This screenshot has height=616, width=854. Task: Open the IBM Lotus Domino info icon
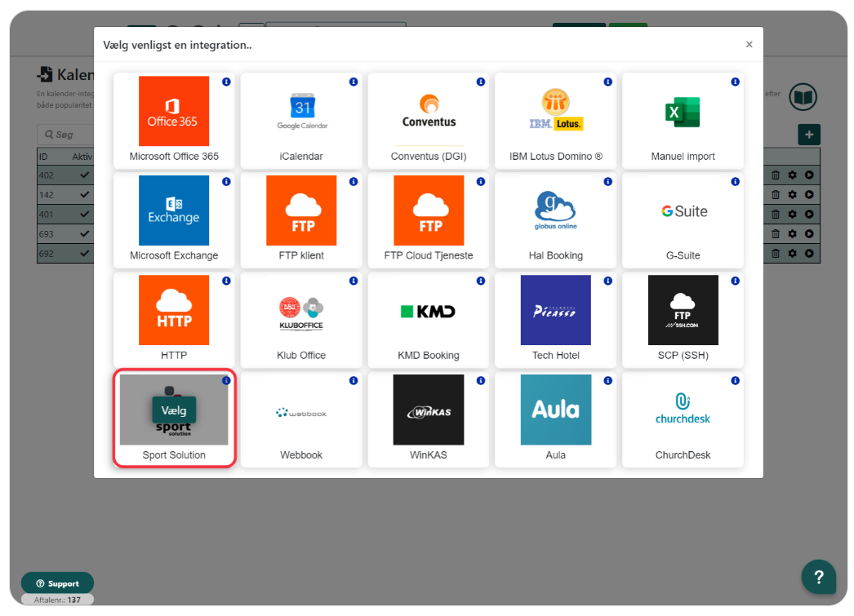click(607, 82)
